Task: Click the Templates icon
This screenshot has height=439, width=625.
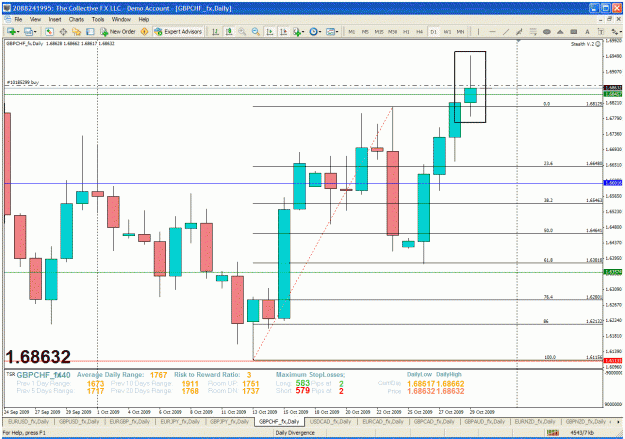Action: point(330,31)
